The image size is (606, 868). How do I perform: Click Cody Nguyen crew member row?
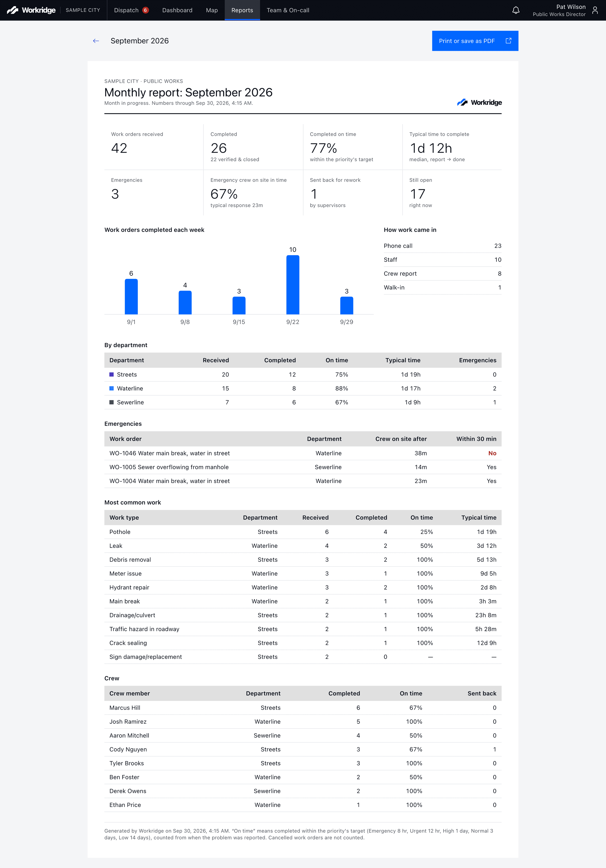click(x=303, y=749)
